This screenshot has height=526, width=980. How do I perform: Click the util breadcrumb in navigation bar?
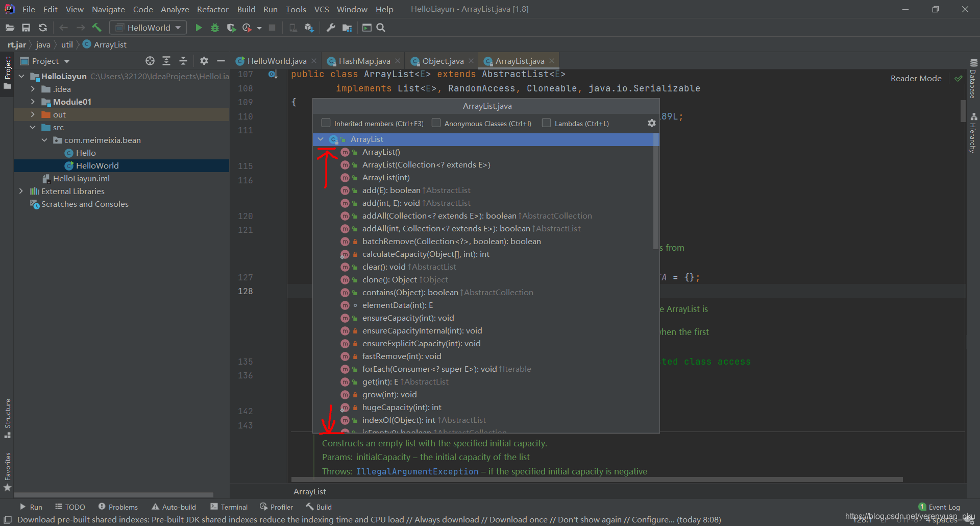(x=67, y=44)
